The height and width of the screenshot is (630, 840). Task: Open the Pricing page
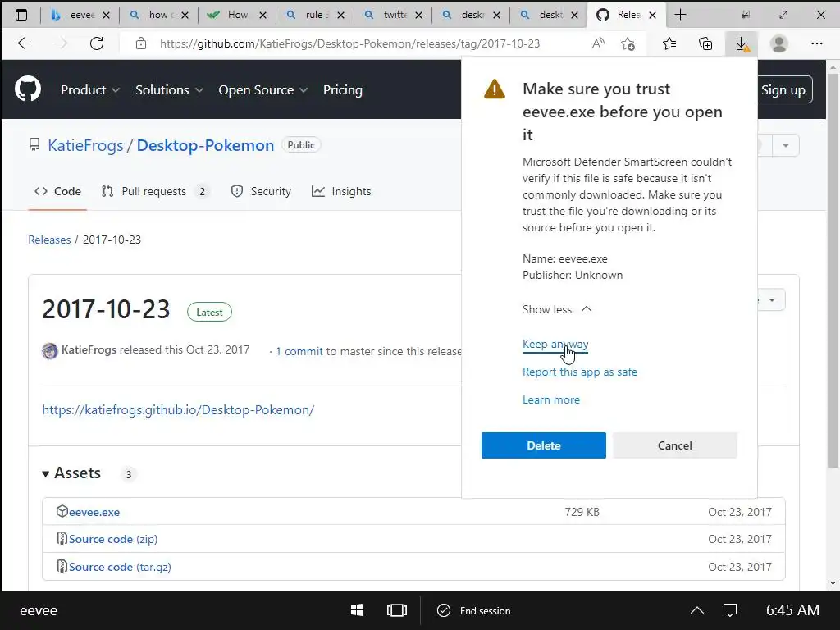tap(342, 90)
